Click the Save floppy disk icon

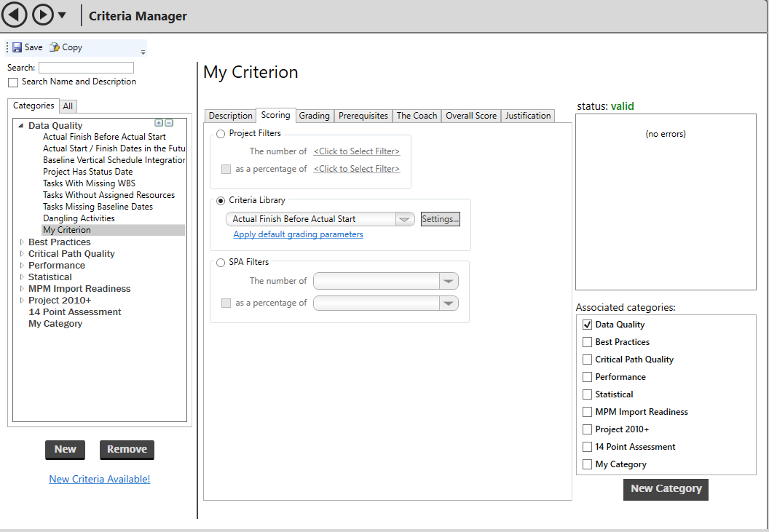[x=17, y=47]
